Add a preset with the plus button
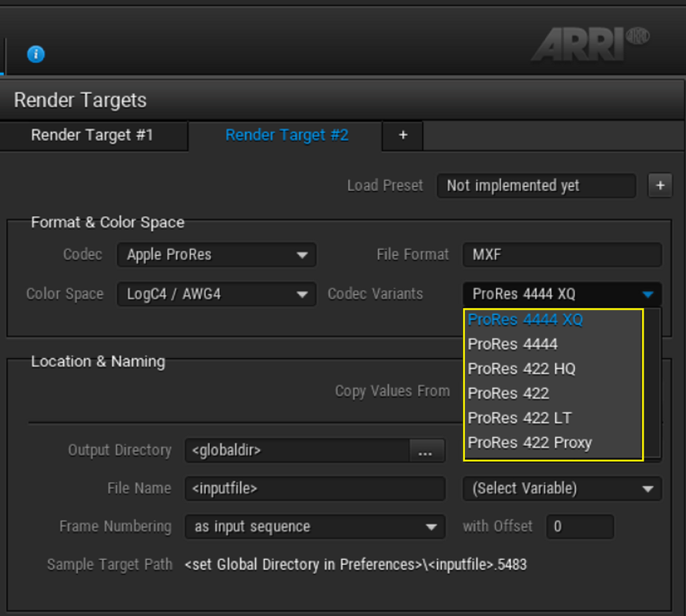686x616 pixels. (660, 186)
